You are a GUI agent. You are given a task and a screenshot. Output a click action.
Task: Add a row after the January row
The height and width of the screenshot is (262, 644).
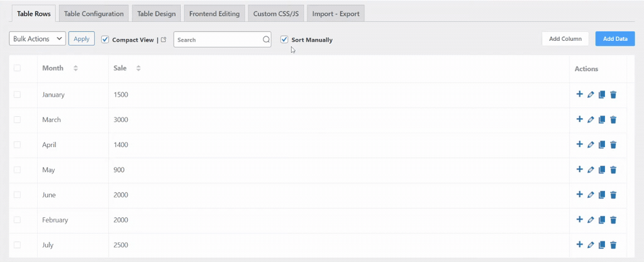click(579, 94)
